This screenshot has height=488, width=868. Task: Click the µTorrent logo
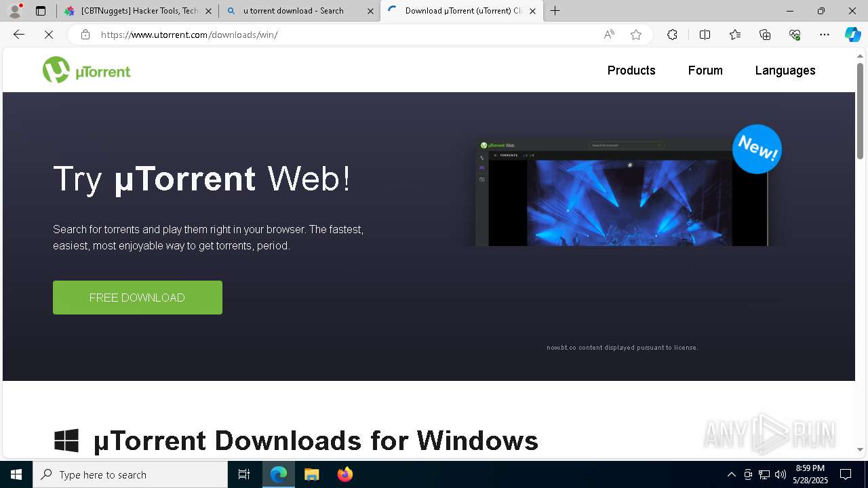[x=86, y=70]
